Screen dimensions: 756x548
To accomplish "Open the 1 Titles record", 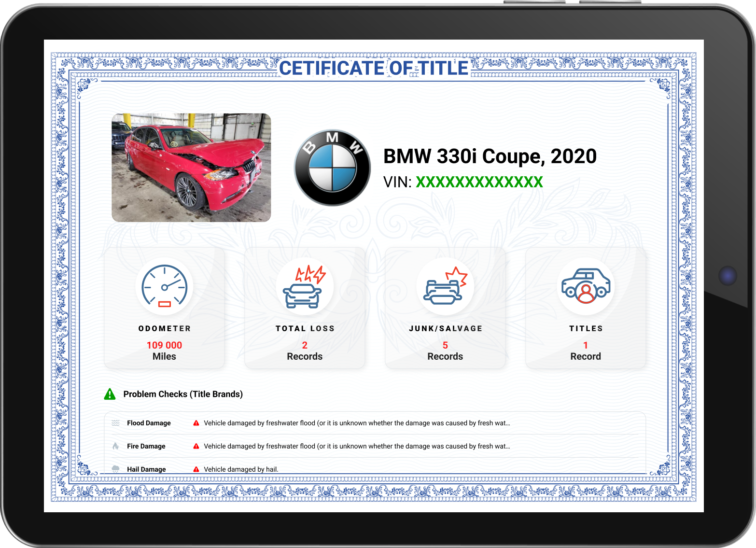I will (586, 351).
